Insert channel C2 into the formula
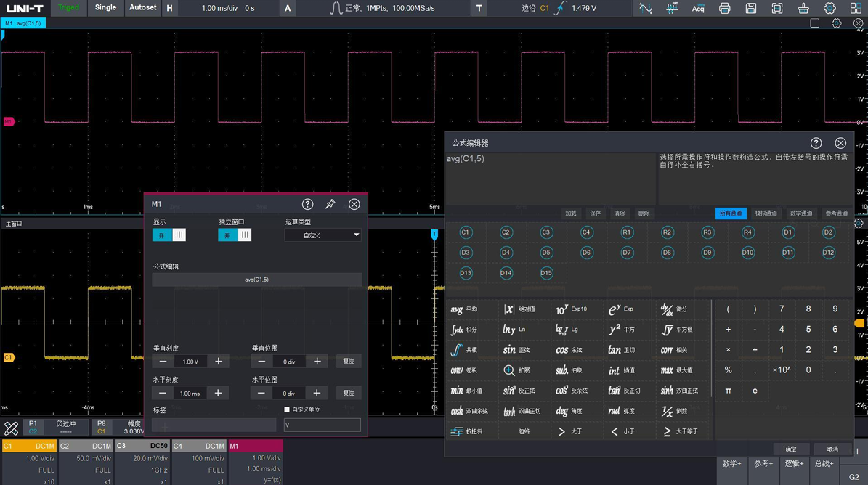 click(x=506, y=232)
